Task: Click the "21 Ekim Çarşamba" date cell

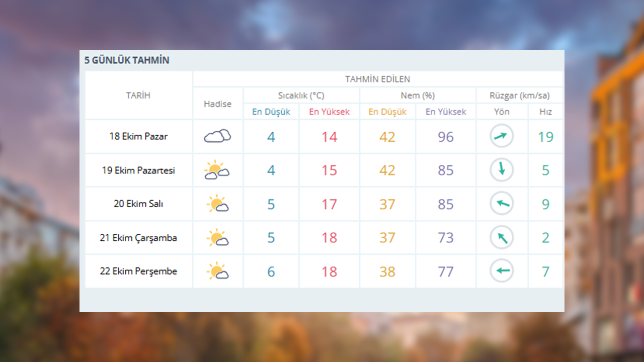Action: [x=138, y=238]
